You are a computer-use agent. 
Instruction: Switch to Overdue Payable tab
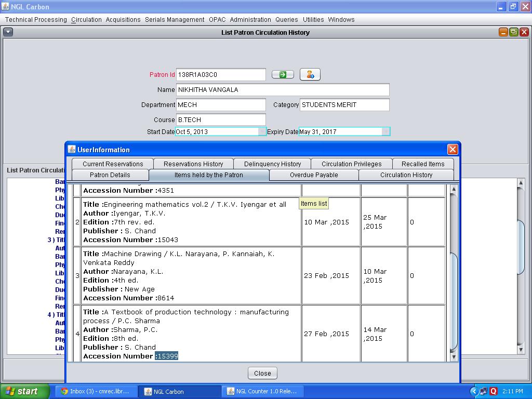(x=314, y=175)
